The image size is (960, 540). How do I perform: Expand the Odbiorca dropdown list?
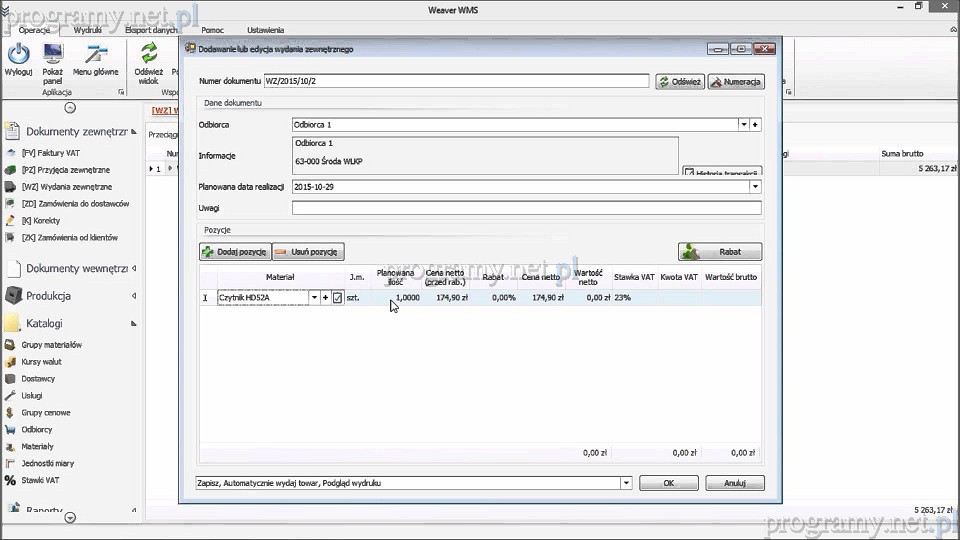(x=744, y=125)
